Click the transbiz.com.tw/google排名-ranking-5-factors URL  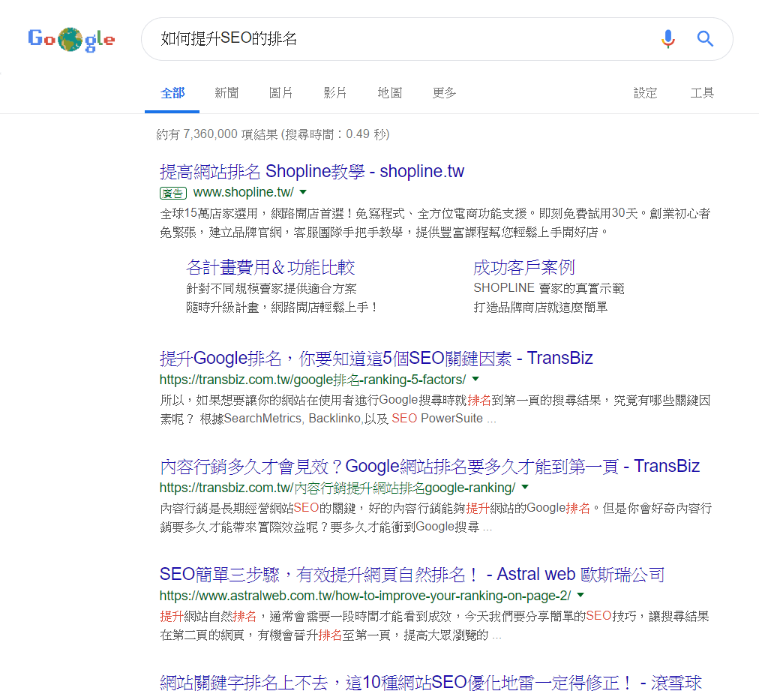(x=313, y=380)
